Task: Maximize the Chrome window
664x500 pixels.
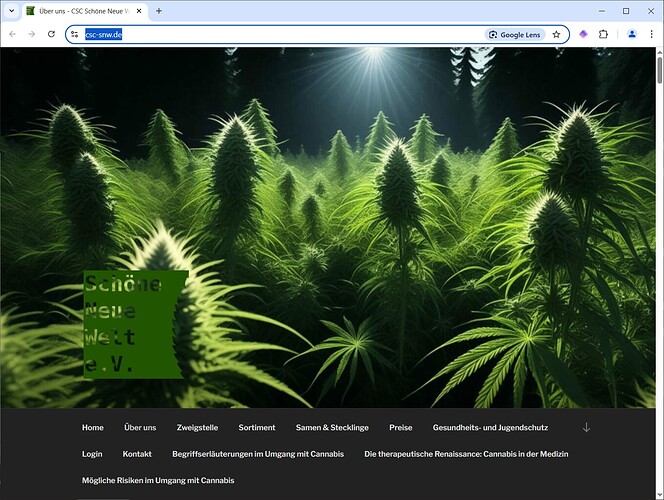Action: (x=626, y=11)
